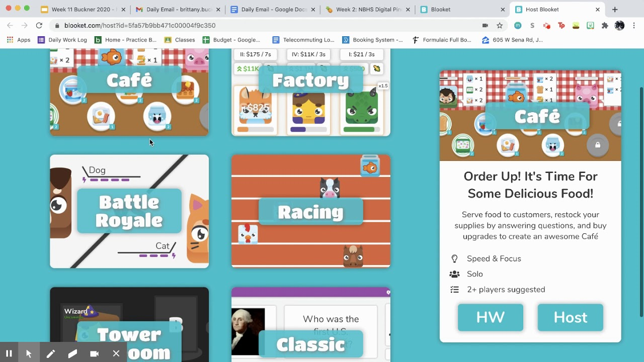Open the Home - Practice B... bookmark

pos(125,40)
